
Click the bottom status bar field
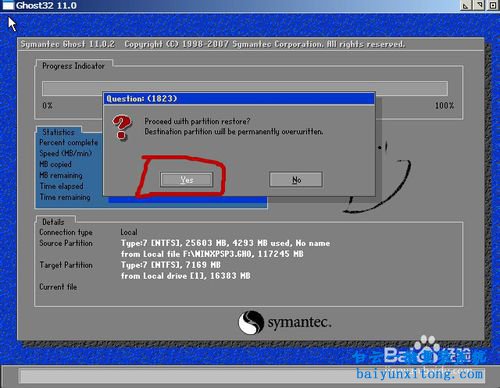tap(252, 376)
